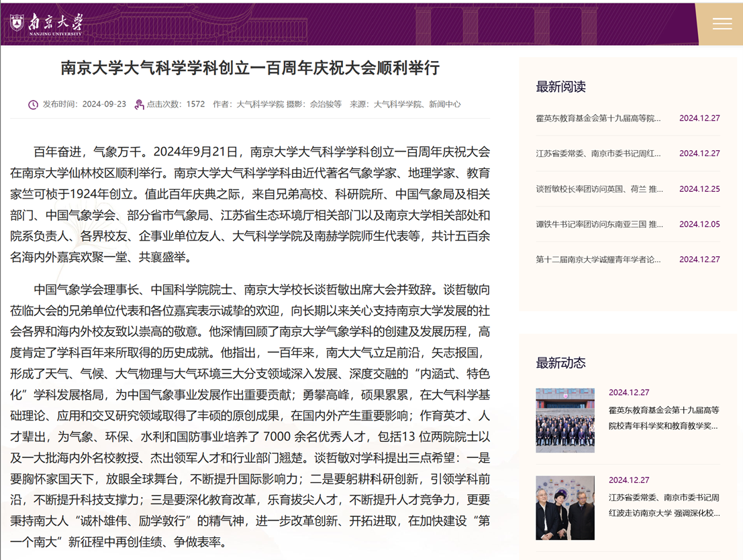
Task: Click the 最新动态 section heading
Action: pyautogui.click(x=560, y=363)
